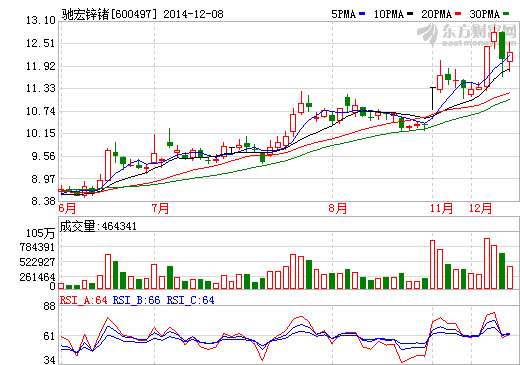Click the 成交量:464341 volume label
The width and height of the screenshot is (520, 365).
coord(98,226)
